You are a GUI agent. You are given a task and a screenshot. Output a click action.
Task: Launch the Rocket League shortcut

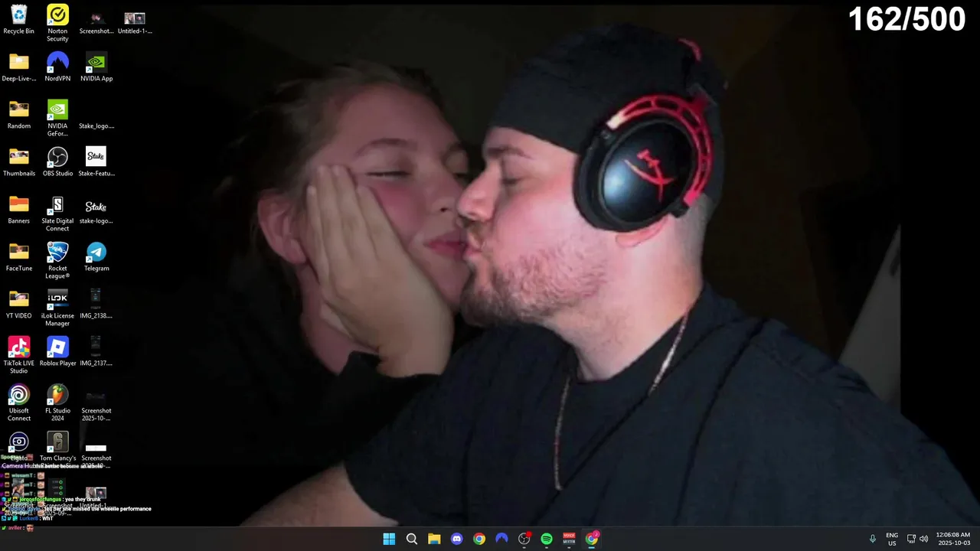point(57,261)
